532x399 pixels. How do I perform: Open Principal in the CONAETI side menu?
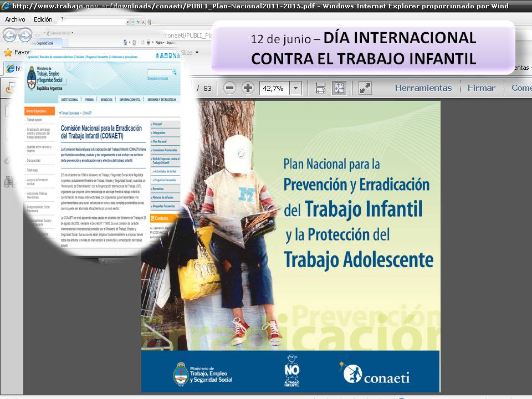pyautogui.click(x=165, y=124)
